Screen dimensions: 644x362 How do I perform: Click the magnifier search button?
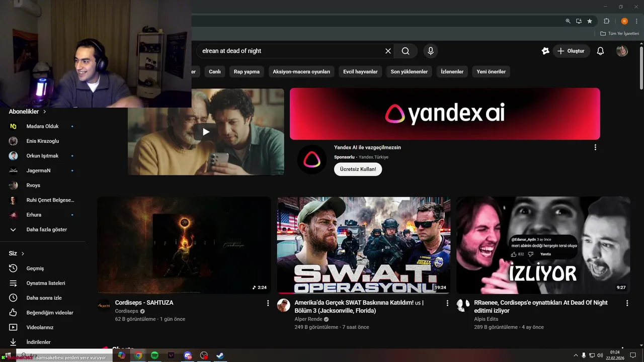406,51
